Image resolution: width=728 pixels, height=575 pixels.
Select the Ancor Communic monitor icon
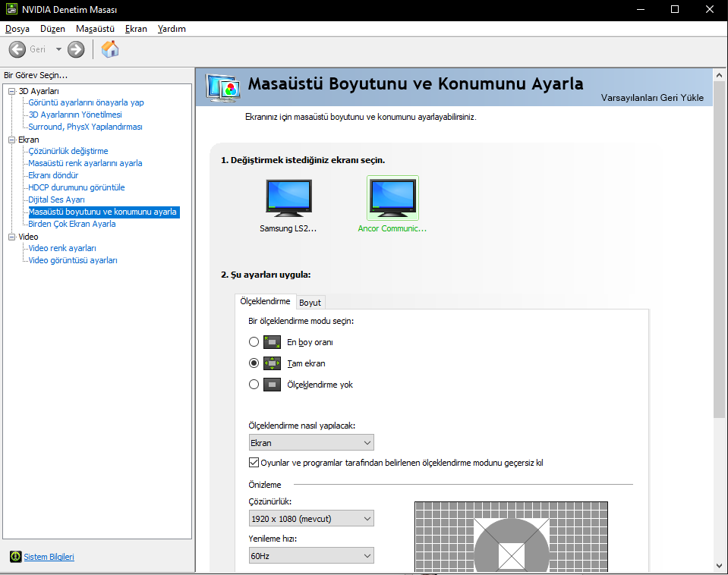(392, 197)
